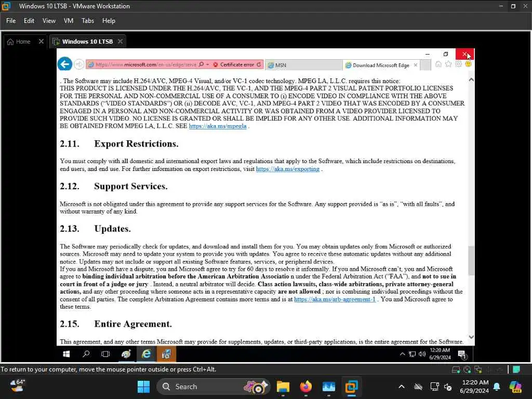Switch to the MSN browser tab
This screenshot has height=399, width=532.
pyautogui.click(x=303, y=65)
